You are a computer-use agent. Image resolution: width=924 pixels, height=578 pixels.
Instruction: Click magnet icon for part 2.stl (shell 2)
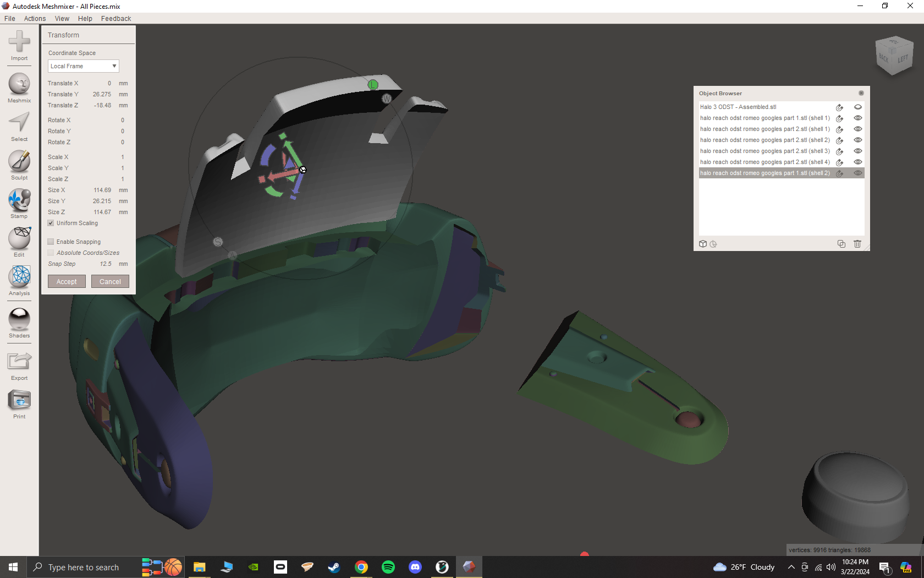(840, 140)
